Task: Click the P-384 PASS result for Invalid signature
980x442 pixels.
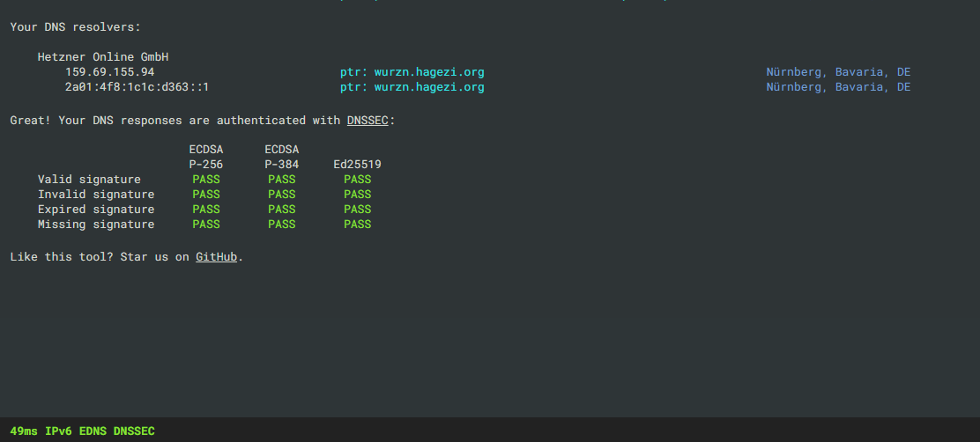Action: coord(282,195)
